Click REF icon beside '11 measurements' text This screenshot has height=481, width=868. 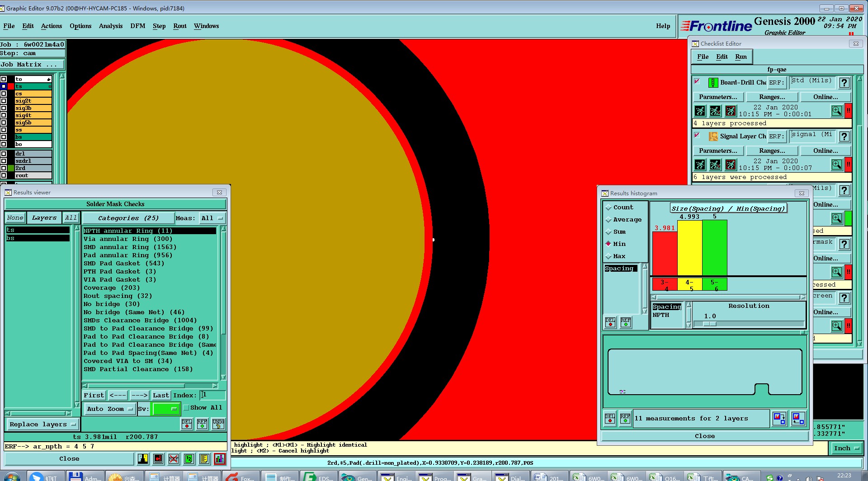[x=625, y=419]
